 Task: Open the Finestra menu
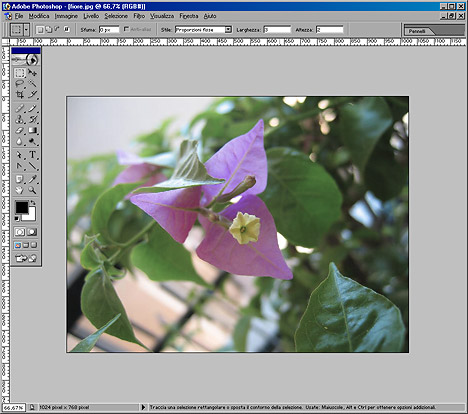(x=189, y=16)
